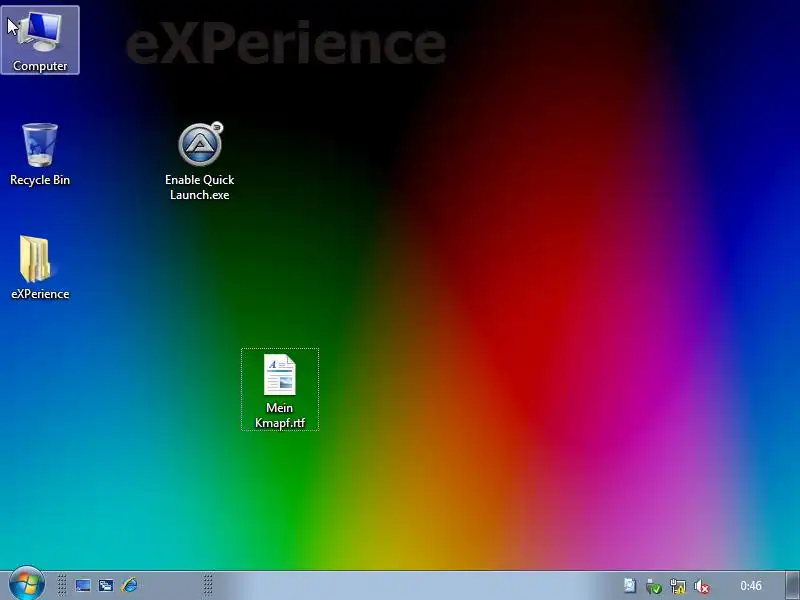Select the Enable Quick Launch.exe icon
The height and width of the screenshot is (600, 800).
[x=199, y=161]
